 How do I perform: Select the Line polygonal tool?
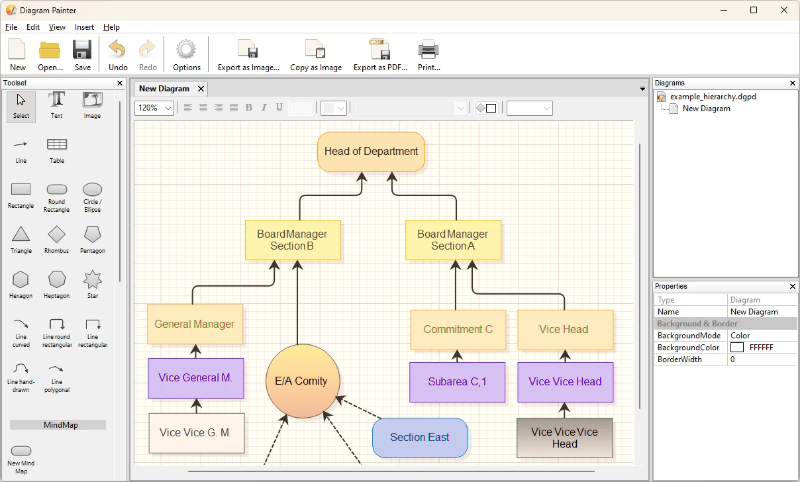[x=57, y=377]
